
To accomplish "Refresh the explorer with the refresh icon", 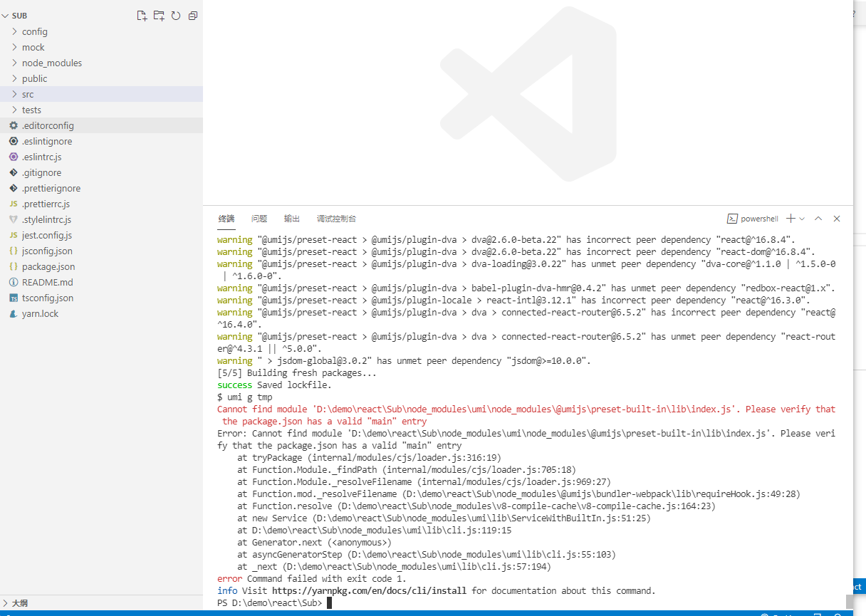I will (x=176, y=16).
